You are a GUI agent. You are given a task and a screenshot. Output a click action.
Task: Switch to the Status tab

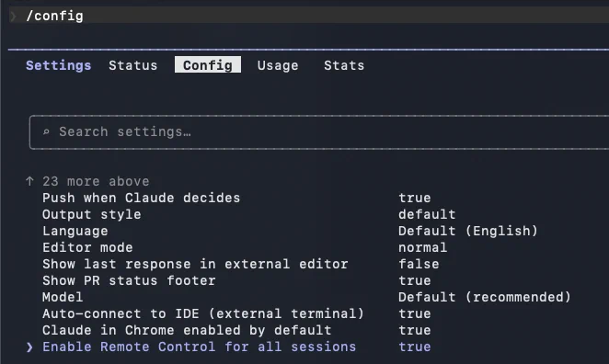coord(132,65)
